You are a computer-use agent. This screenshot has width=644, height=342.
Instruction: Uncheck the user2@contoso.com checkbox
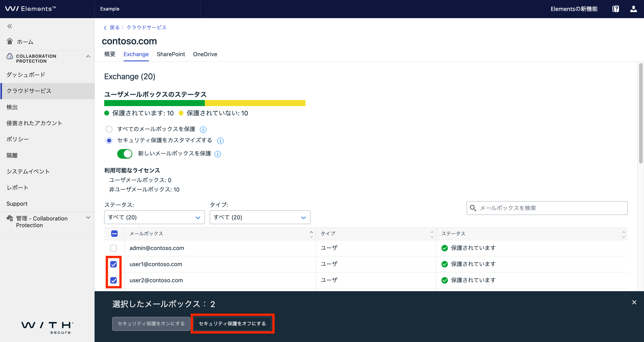(x=114, y=280)
